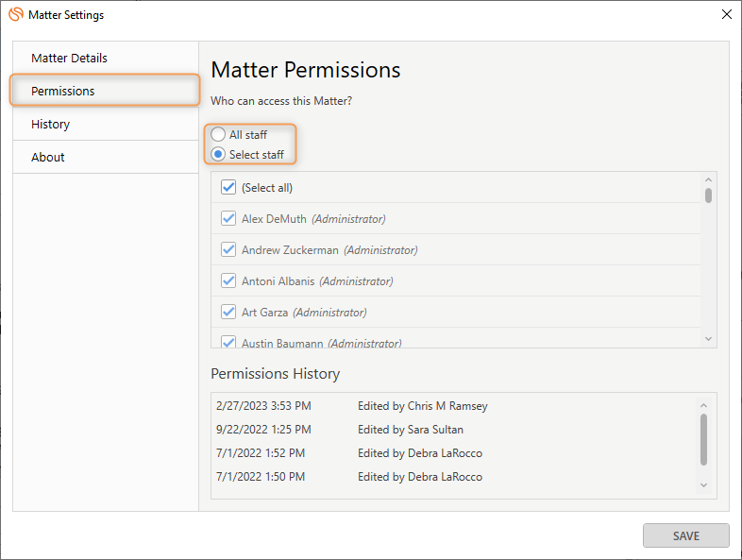Click the SAVE button

tap(685, 535)
